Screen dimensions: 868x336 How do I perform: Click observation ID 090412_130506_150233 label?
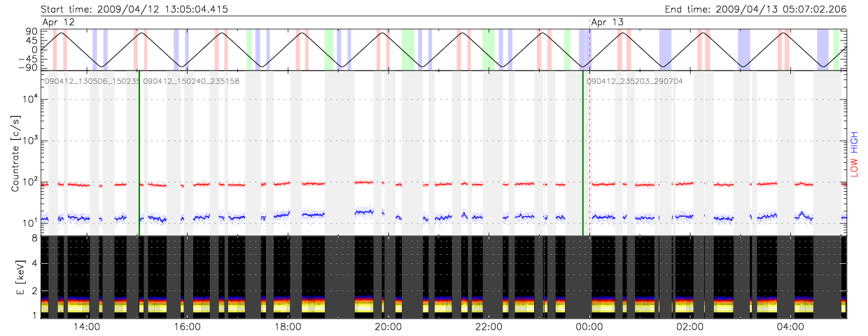(x=92, y=81)
